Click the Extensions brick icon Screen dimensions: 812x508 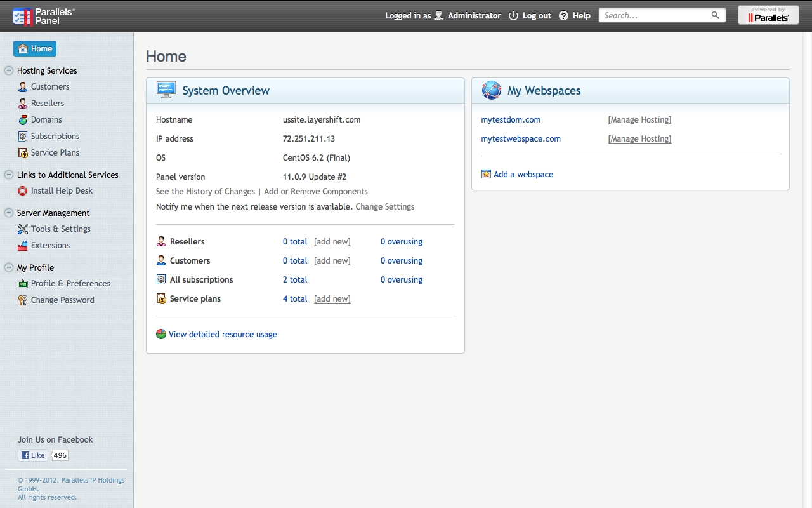[x=23, y=246]
